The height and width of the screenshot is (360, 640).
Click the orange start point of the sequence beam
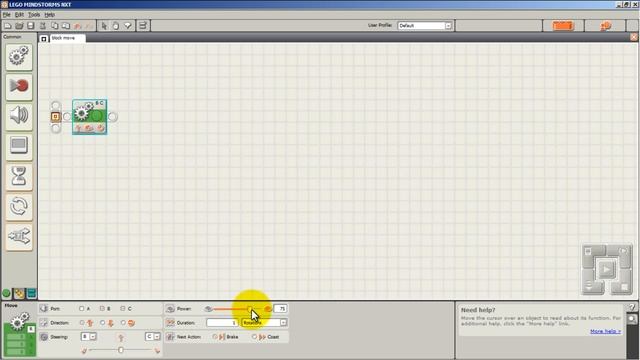pos(56,117)
